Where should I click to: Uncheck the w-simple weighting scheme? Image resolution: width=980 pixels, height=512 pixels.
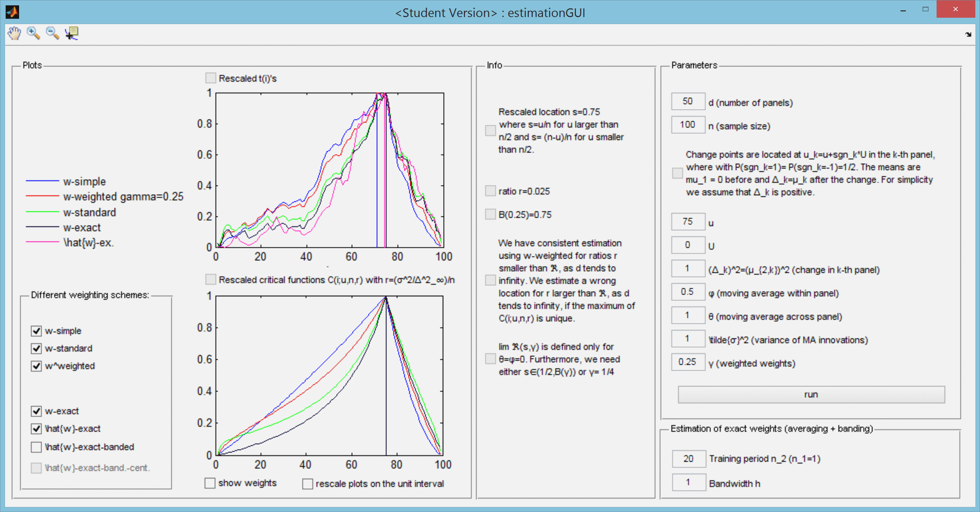coord(36,331)
